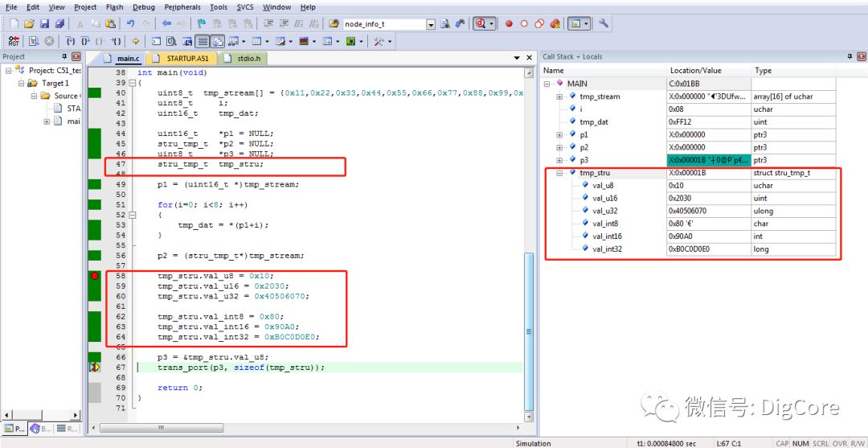Click the Step into braces icon
This screenshot has height=448, width=868.
click(70, 42)
